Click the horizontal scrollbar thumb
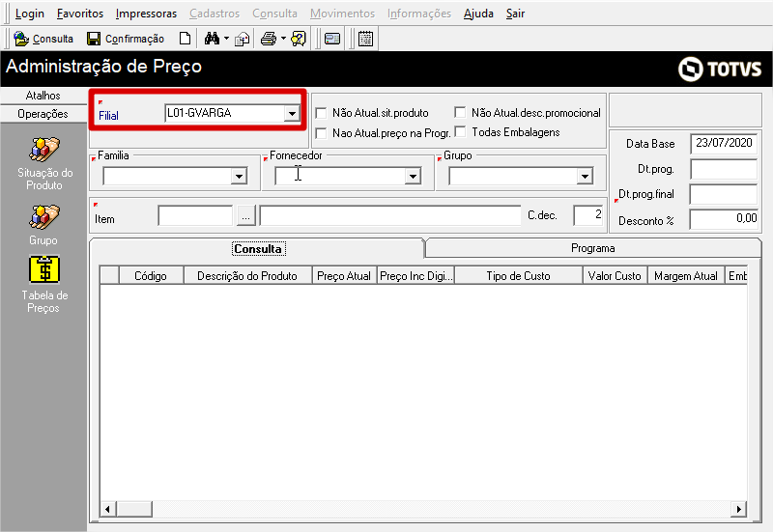The height and width of the screenshot is (532, 773). (134, 509)
